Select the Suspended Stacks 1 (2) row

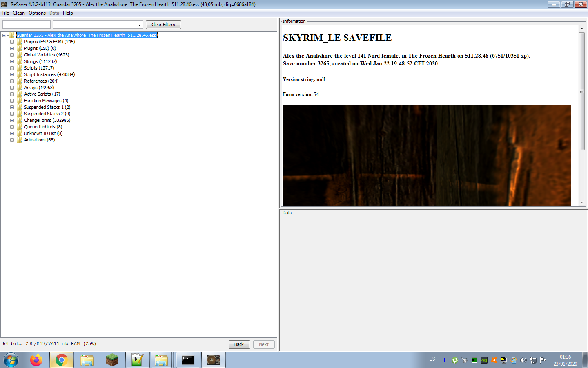[x=47, y=107]
